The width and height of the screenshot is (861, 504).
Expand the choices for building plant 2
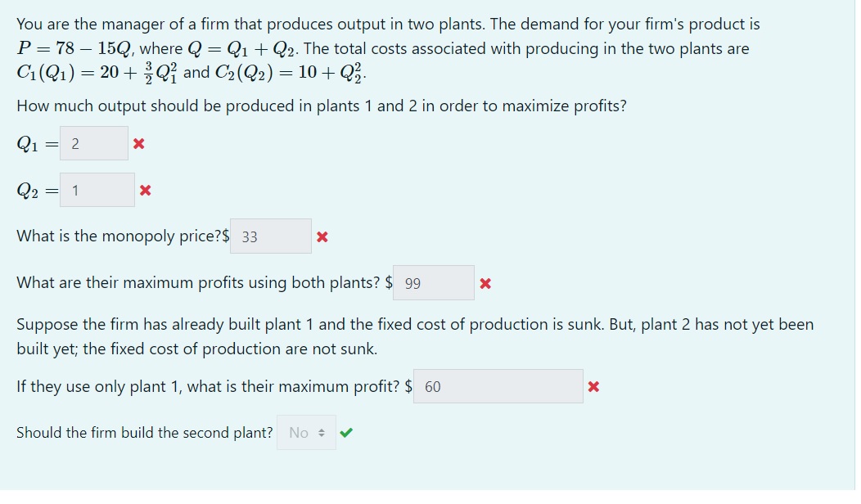tap(307, 432)
